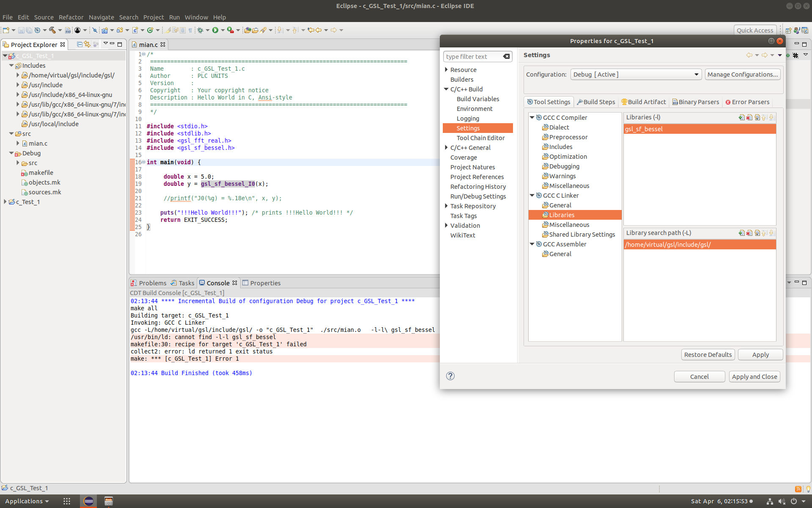Switch to the Build Artifact tab

point(644,102)
